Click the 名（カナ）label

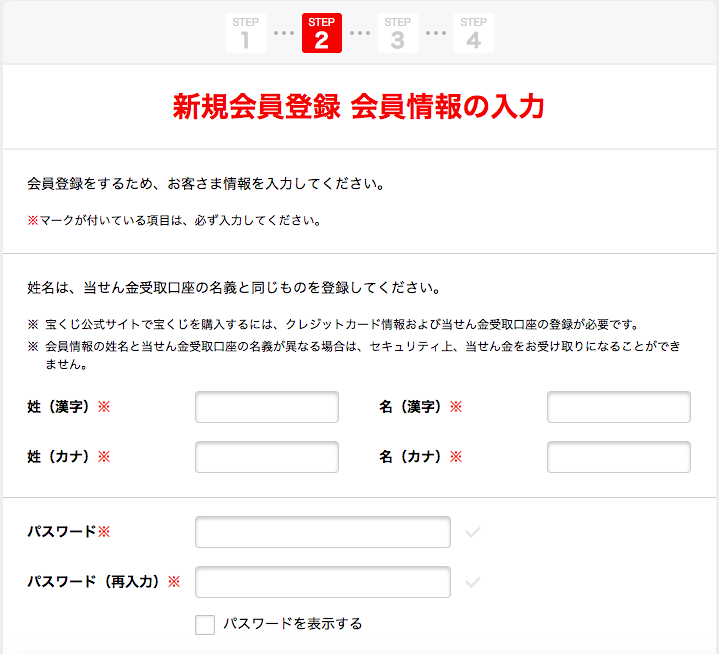(x=420, y=457)
